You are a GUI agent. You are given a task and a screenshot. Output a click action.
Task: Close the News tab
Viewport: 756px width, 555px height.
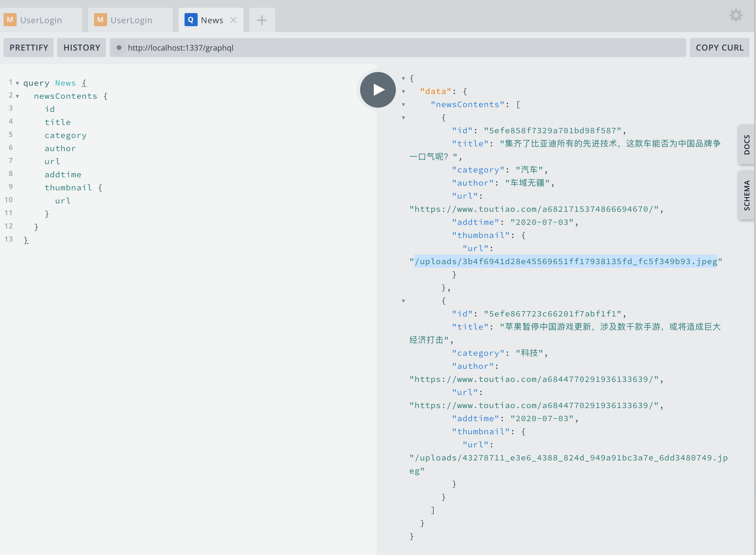coord(233,20)
